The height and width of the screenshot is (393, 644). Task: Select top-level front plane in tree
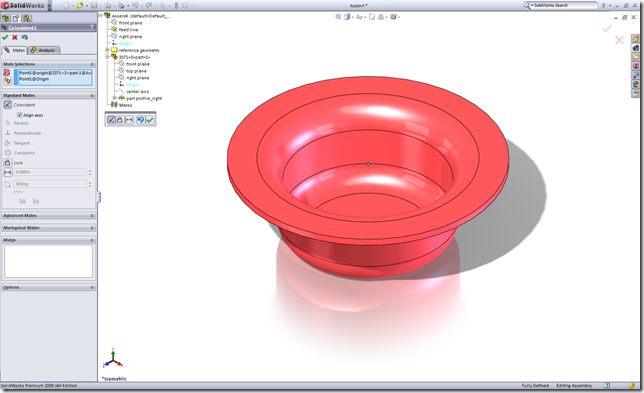pyautogui.click(x=131, y=23)
